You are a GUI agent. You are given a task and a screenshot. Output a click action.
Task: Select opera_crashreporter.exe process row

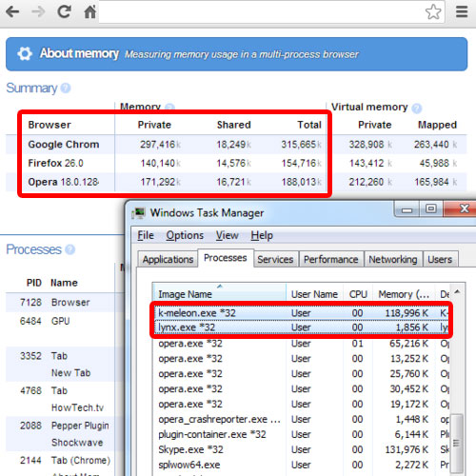301,420
